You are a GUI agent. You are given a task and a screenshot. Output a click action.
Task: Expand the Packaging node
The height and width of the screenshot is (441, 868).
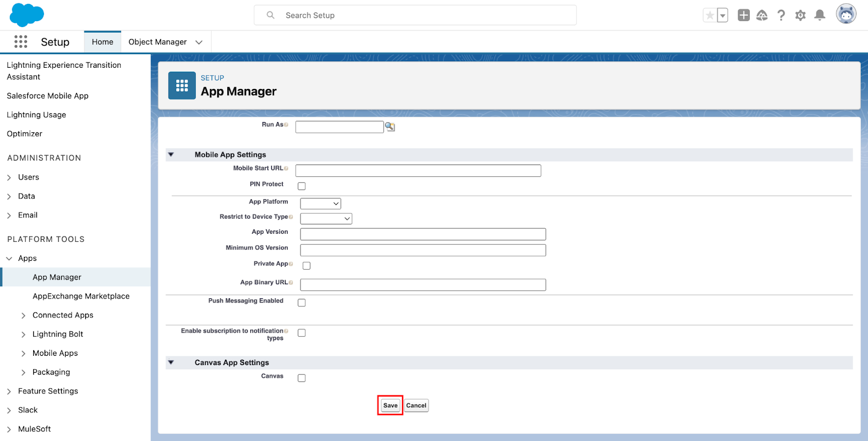23,373
